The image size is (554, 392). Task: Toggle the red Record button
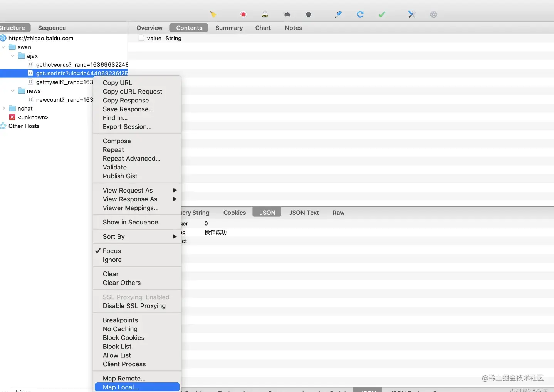coord(243,14)
